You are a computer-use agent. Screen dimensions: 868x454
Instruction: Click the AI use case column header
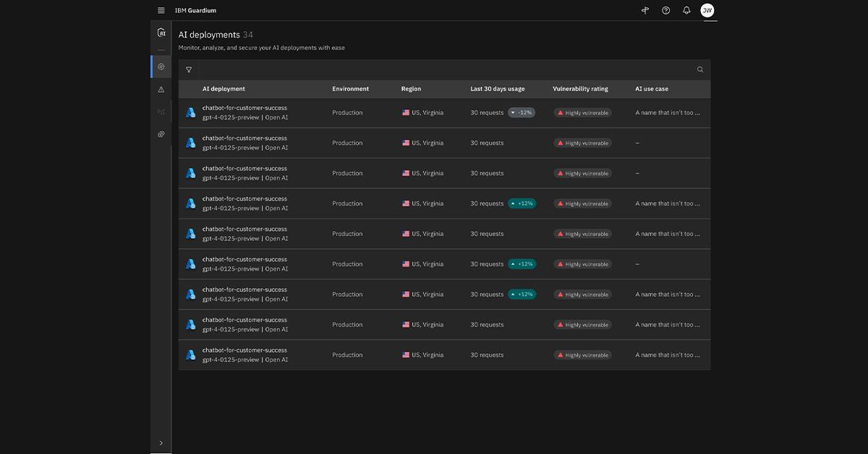click(652, 89)
